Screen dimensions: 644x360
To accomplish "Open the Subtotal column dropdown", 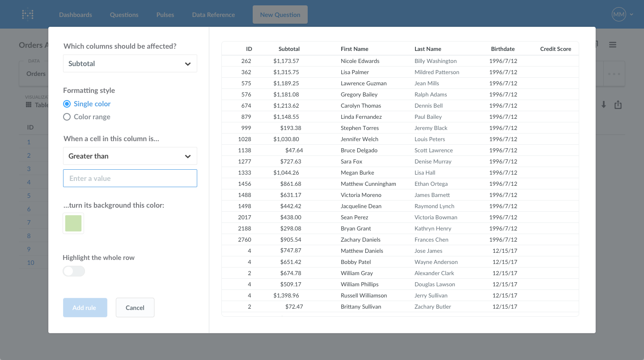I will pos(130,63).
